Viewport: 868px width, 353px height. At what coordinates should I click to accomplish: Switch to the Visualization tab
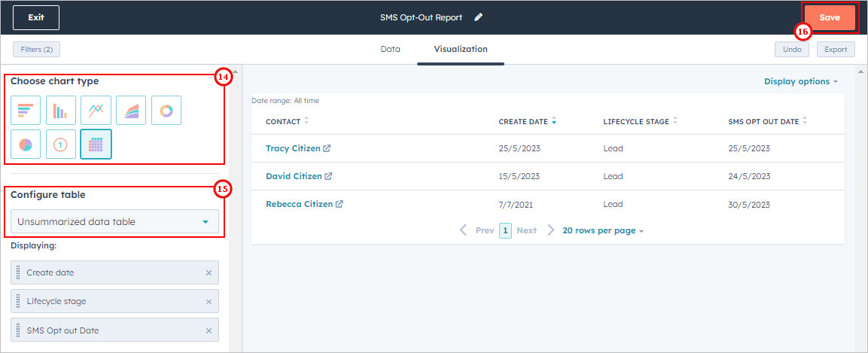[461, 49]
